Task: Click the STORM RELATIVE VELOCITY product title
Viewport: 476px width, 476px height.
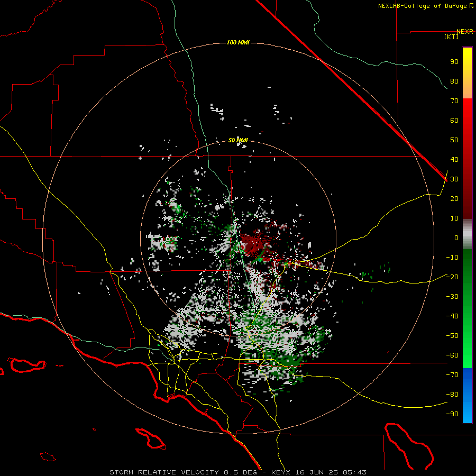Action: (164, 472)
